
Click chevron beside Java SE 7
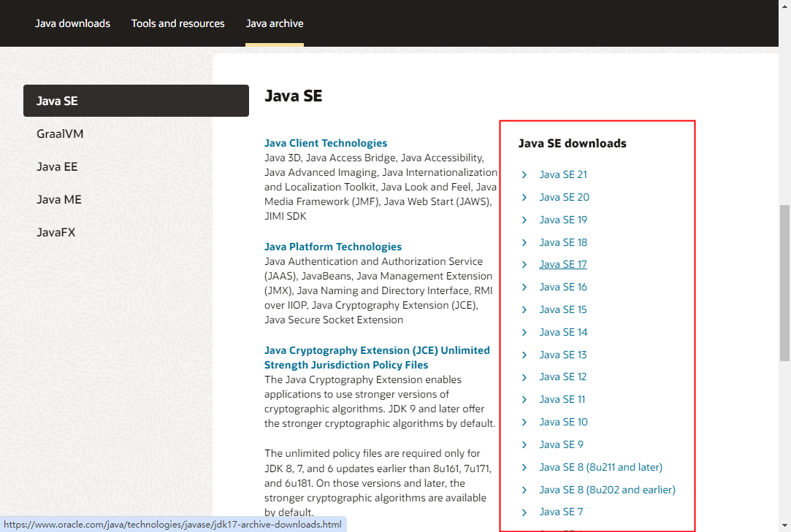pyautogui.click(x=524, y=512)
